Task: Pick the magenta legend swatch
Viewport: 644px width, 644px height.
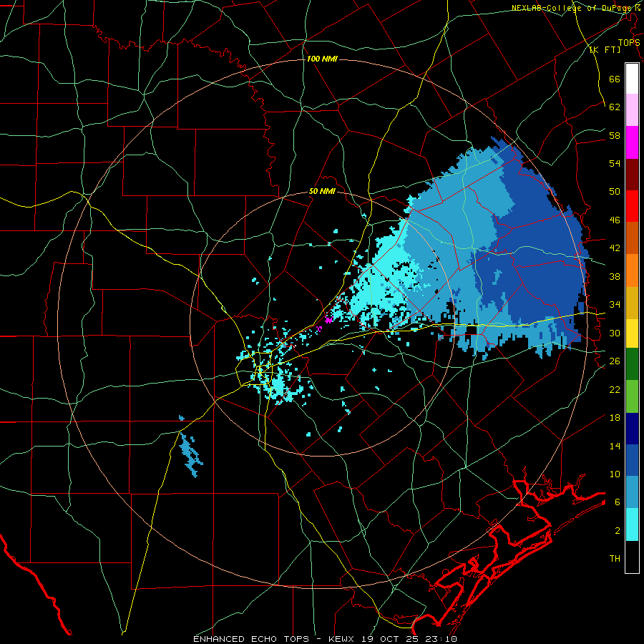Action: [632, 142]
